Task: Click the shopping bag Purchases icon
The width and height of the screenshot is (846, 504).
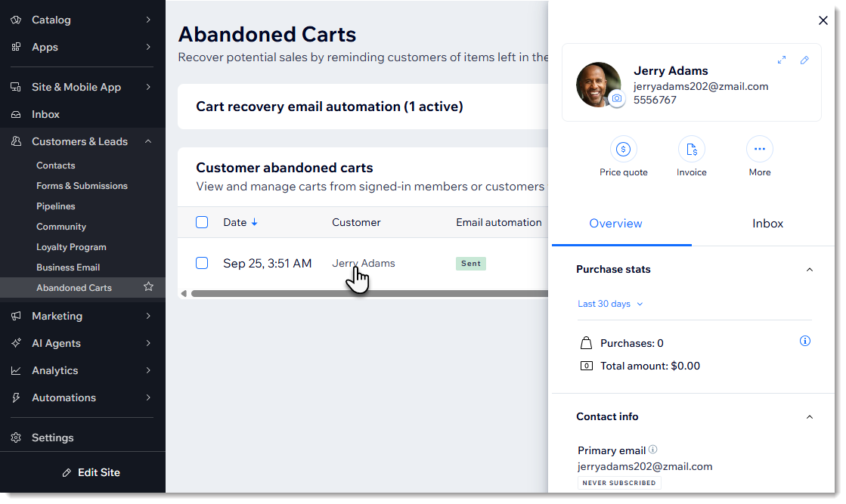Action: pos(587,343)
